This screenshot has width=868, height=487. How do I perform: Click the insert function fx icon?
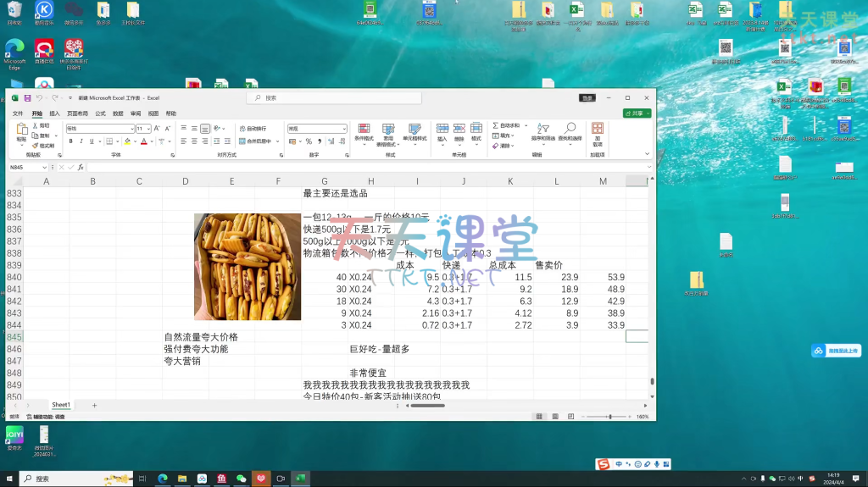click(81, 168)
